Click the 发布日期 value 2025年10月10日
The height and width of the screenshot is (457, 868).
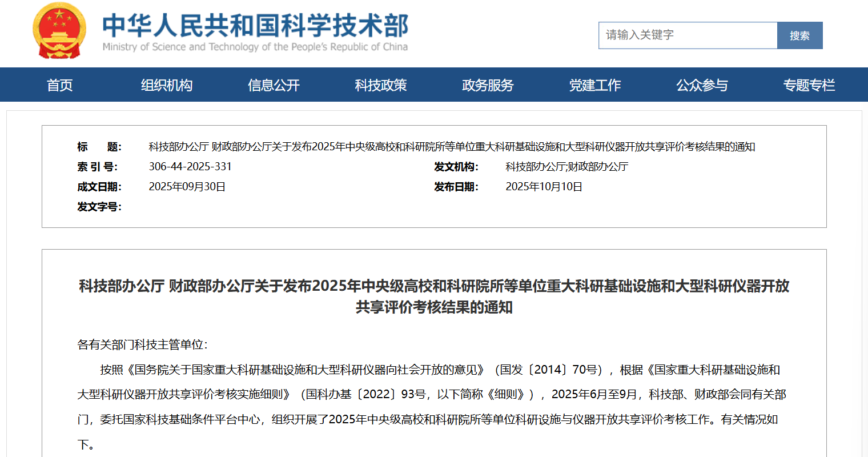pos(544,187)
